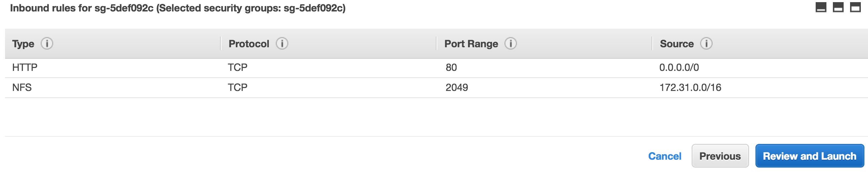Click the Type column header
Viewport: 868px width, 174px height.
point(23,44)
